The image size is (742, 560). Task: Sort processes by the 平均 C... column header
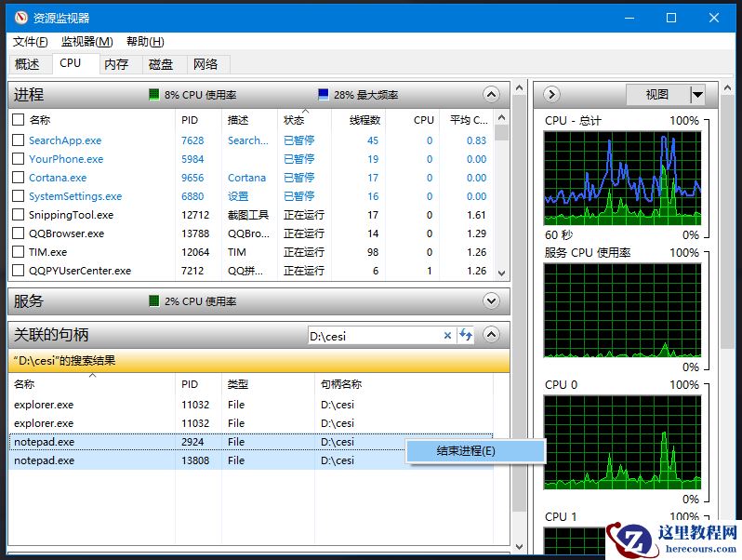[467, 120]
